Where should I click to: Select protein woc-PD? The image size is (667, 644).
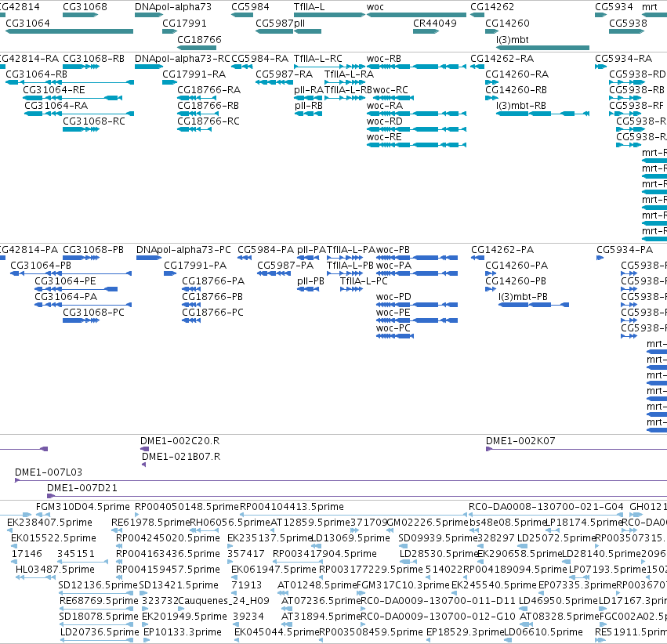417,306
